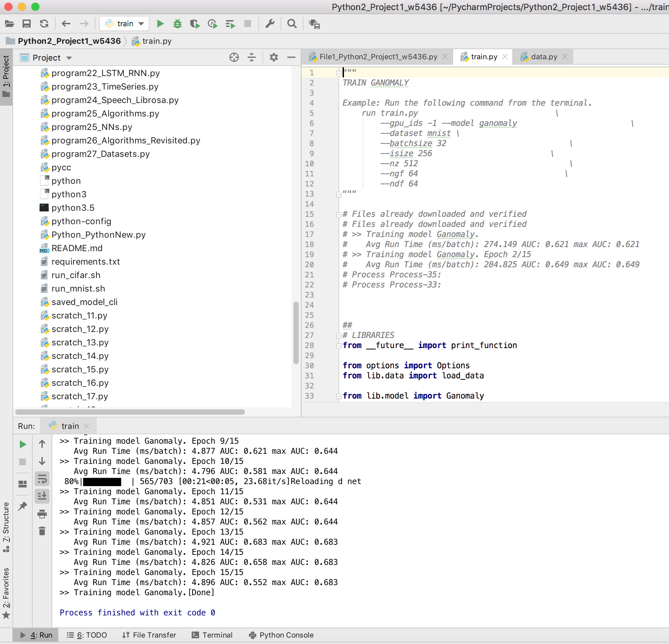This screenshot has width=669, height=644.
Task: Start debugging with the bug icon
Action: (178, 24)
